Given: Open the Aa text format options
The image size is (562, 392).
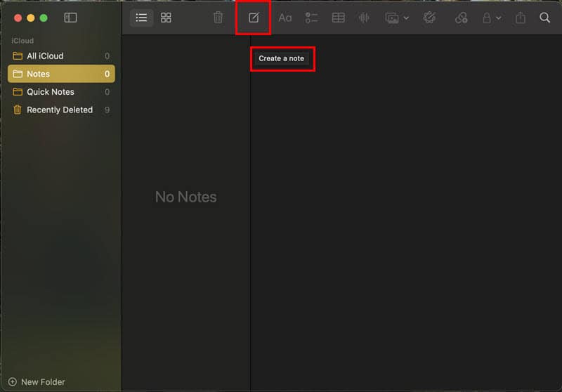Looking at the screenshot, I should [285, 18].
